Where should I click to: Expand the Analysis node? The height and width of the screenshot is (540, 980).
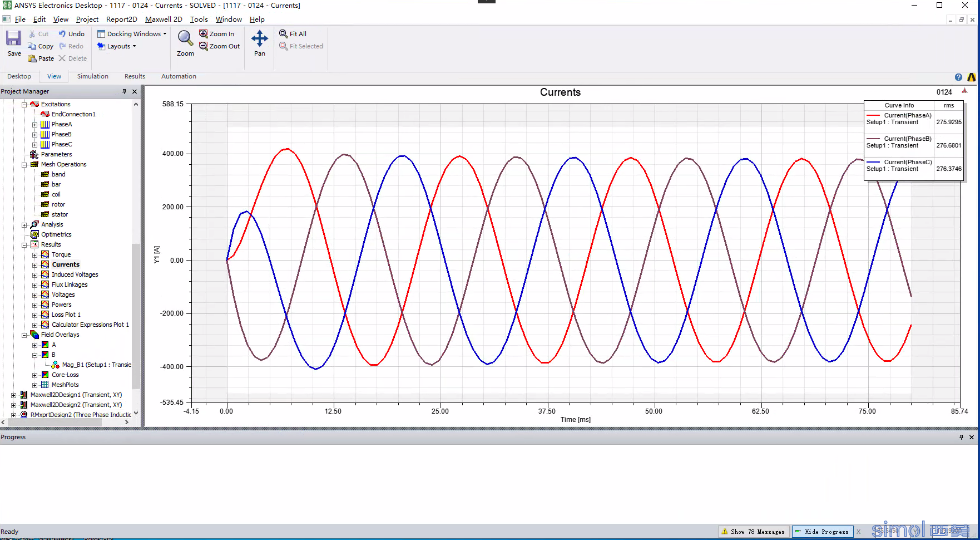point(24,224)
